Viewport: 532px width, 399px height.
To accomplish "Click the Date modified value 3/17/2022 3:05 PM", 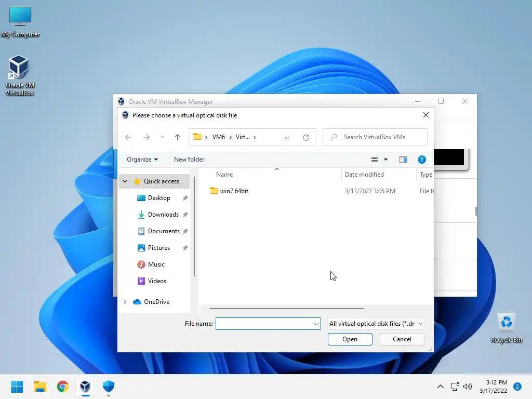I will coord(370,191).
